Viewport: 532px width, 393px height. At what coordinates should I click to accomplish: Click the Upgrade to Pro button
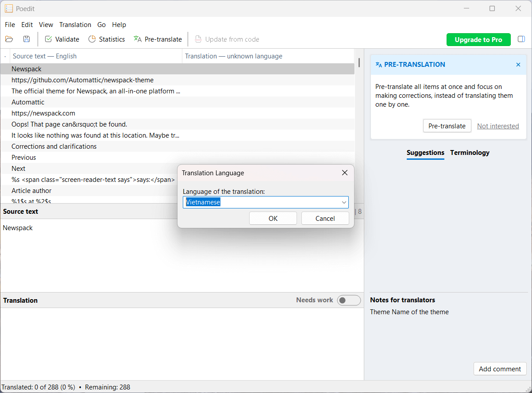[478, 39]
